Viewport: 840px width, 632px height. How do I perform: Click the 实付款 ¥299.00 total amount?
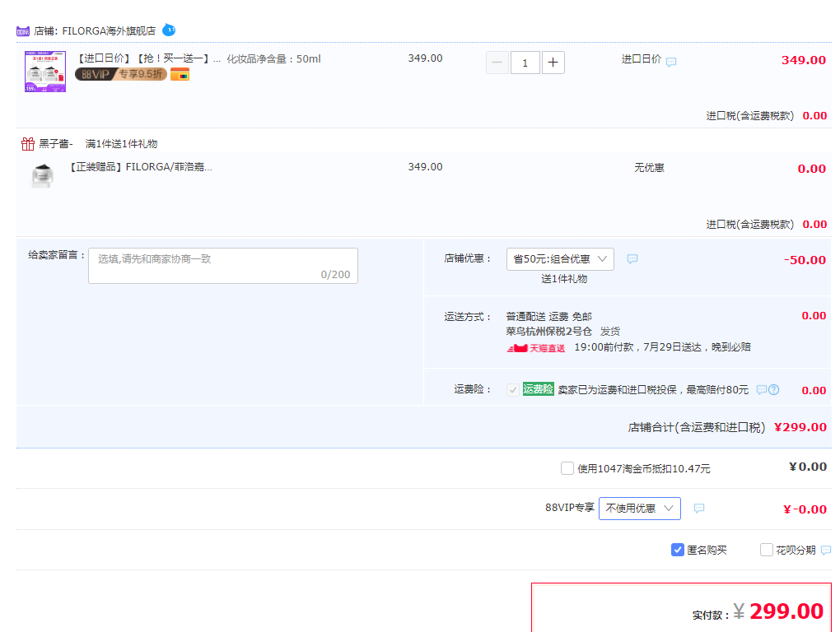[778, 611]
